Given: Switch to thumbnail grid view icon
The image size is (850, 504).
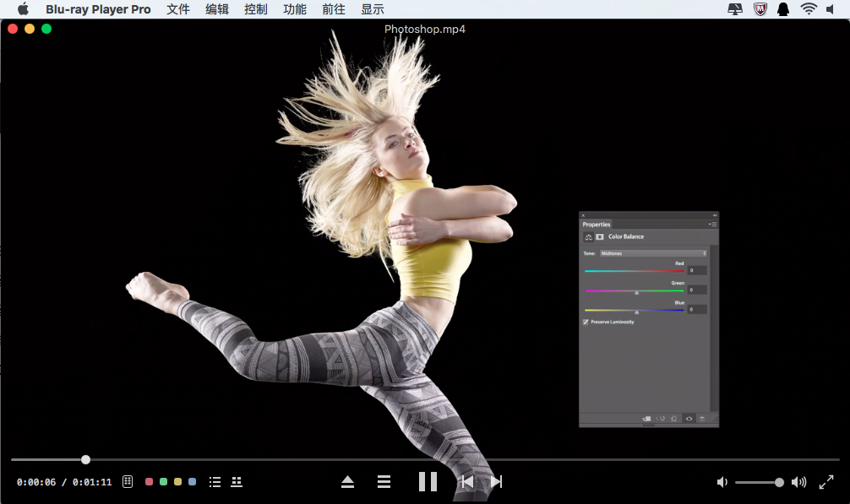Looking at the screenshot, I should click(x=237, y=481).
